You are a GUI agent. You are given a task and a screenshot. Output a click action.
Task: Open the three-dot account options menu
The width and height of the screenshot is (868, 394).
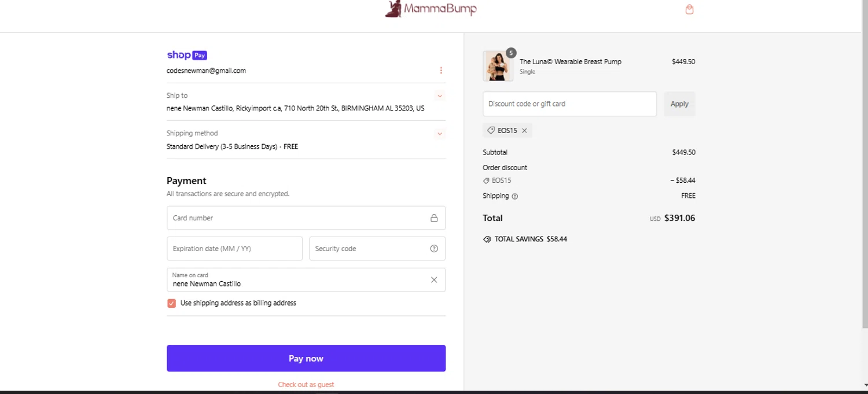(x=441, y=71)
